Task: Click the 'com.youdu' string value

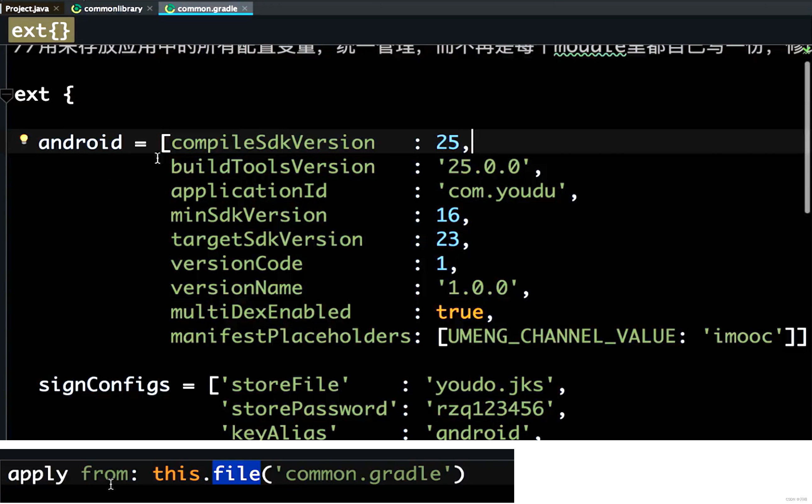Action: (502, 191)
